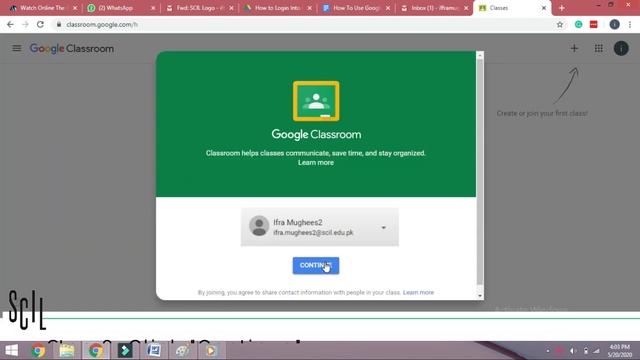
Task: Click the dialog scrollbar up arrow
Action: point(480,55)
